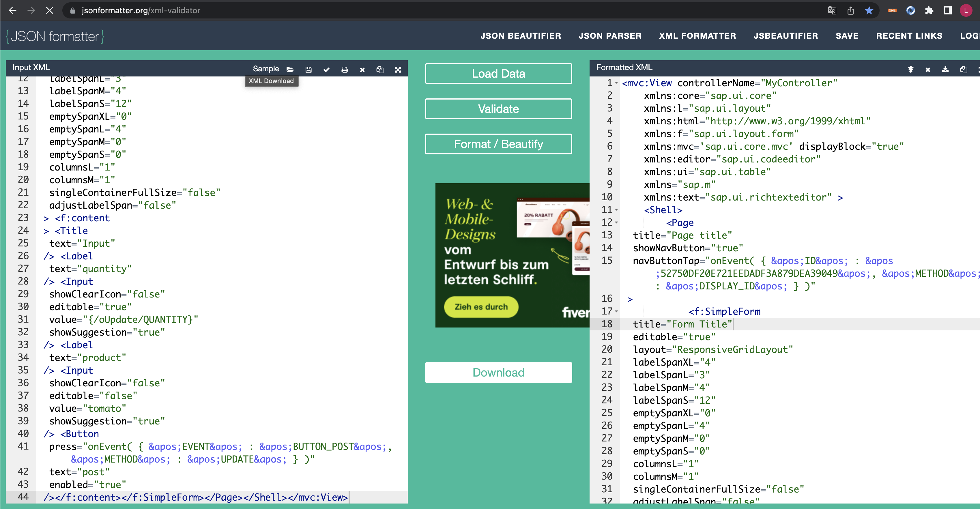Collapse the f:SimpleForm node on line 17
This screenshot has height=509, width=980.
tap(616, 311)
